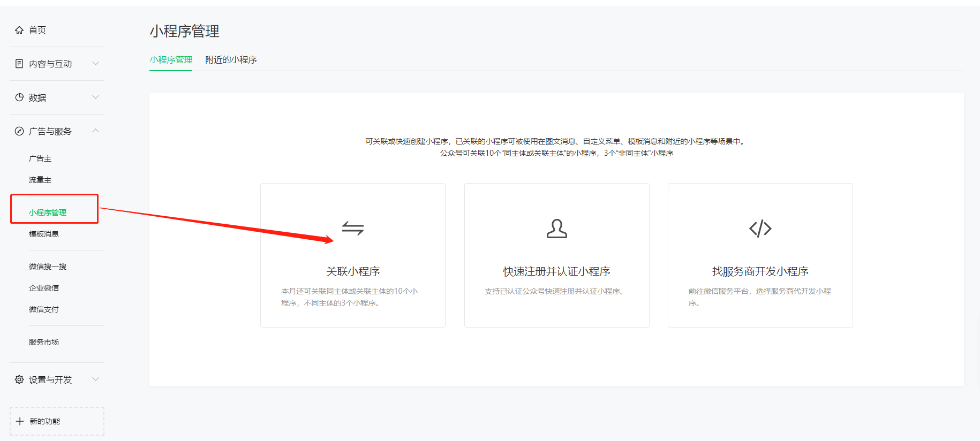Screen dimensions: 980x441
Task: Click the code brackets icon above 找服务商开发小程序
Action: 760,229
